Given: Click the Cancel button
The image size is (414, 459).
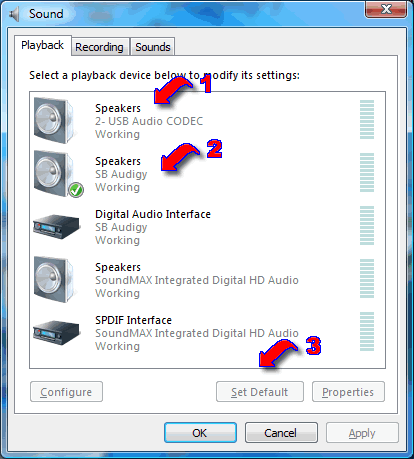Looking at the screenshot, I should [281, 433].
